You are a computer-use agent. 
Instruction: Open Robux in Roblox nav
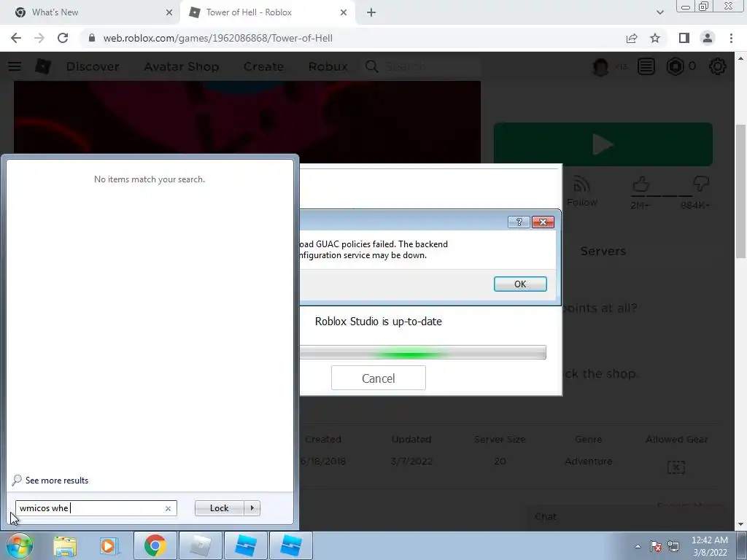click(x=328, y=66)
